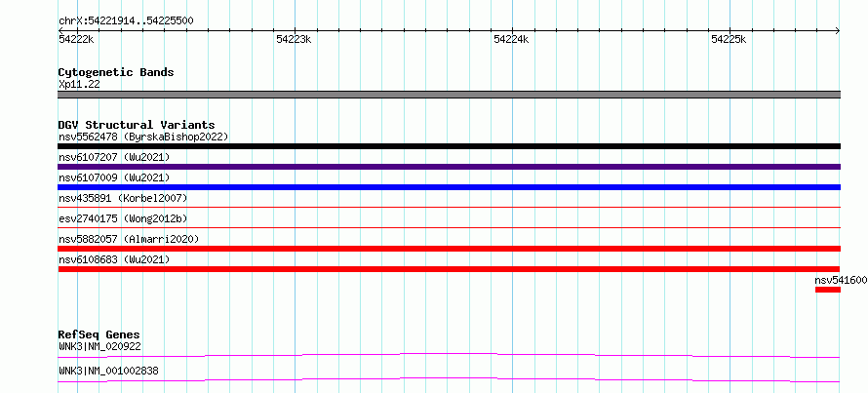The width and height of the screenshot is (868, 393).
Task: Open the RefSeq Genes track heading
Action: [99, 334]
